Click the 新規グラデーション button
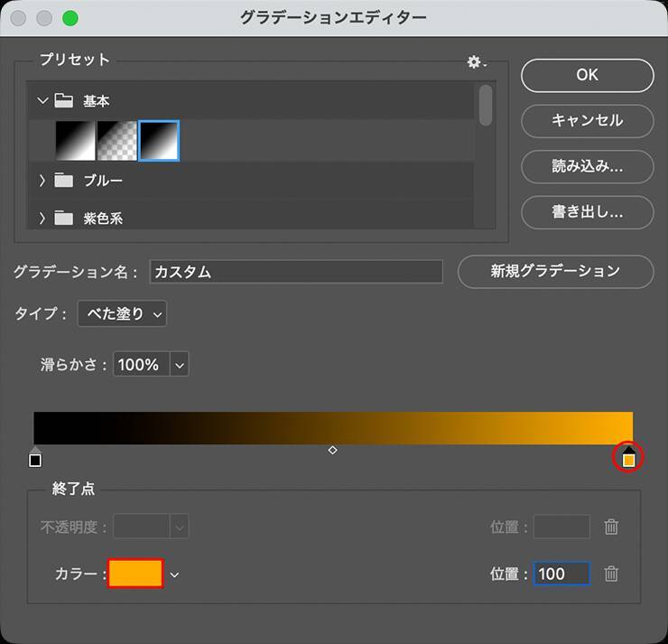Viewport: 668px width, 644px height. [556, 272]
